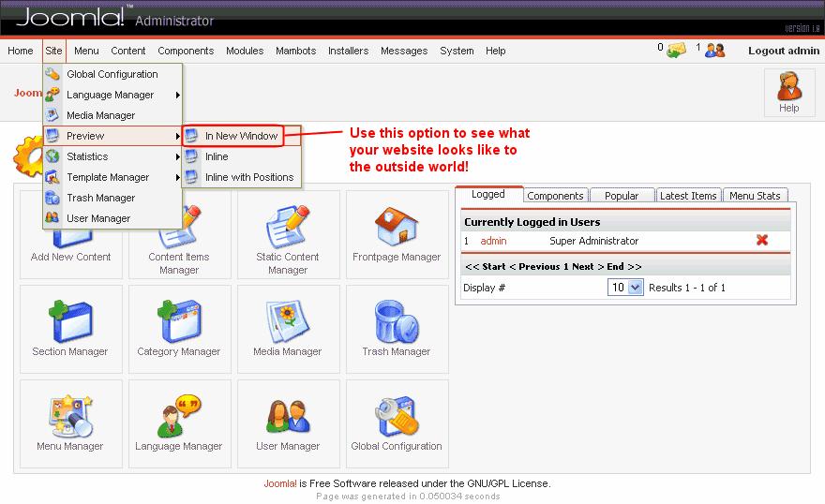Click the In New Window monitor icon
The image size is (825, 504).
pos(191,136)
